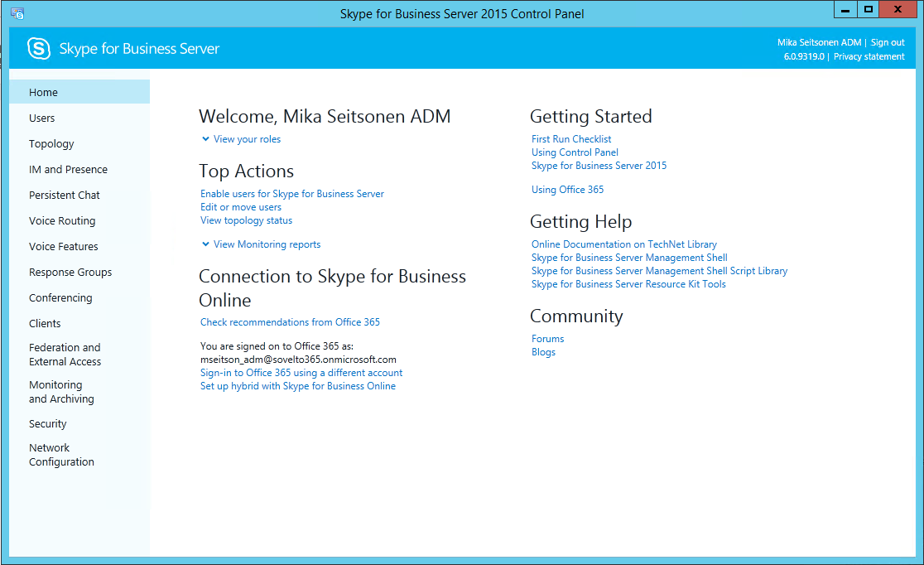Image resolution: width=924 pixels, height=565 pixels.
Task: Click the Connection to Skype for Business Online heading
Action: (332, 288)
